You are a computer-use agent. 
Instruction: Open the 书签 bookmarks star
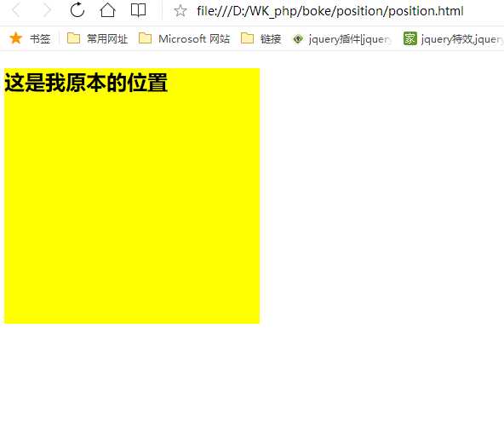[30, 38]
